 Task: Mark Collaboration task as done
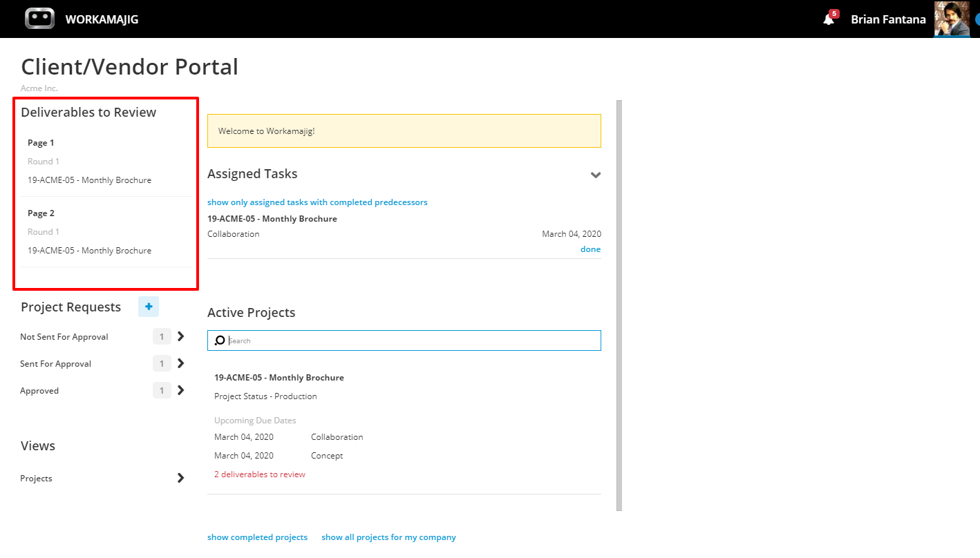pyautogui.click(x=590, y=249)
